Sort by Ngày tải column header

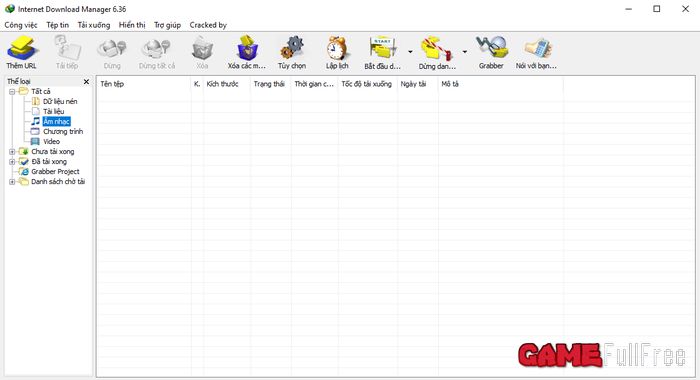pyautogui.click(x=417, y=84)
